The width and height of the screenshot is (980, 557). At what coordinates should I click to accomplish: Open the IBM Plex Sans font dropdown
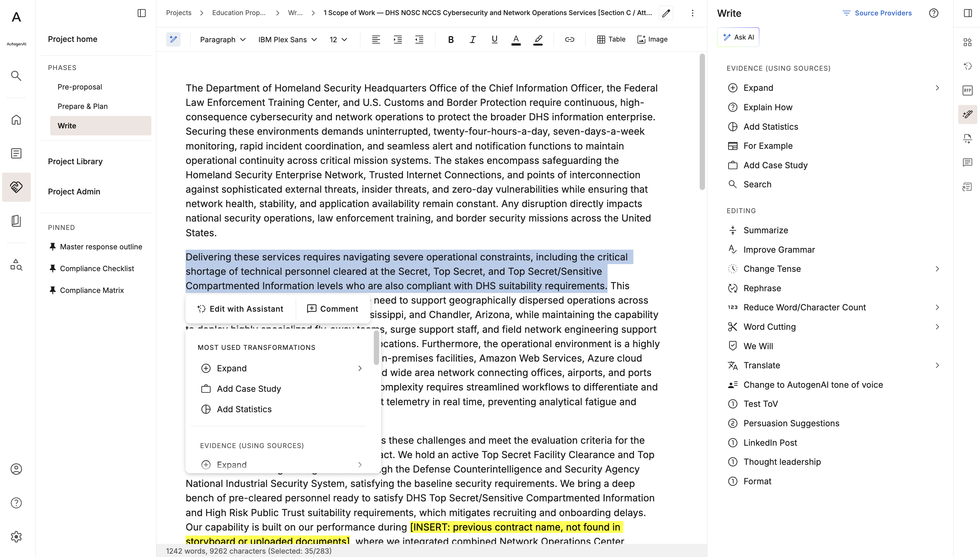(287, 40)
